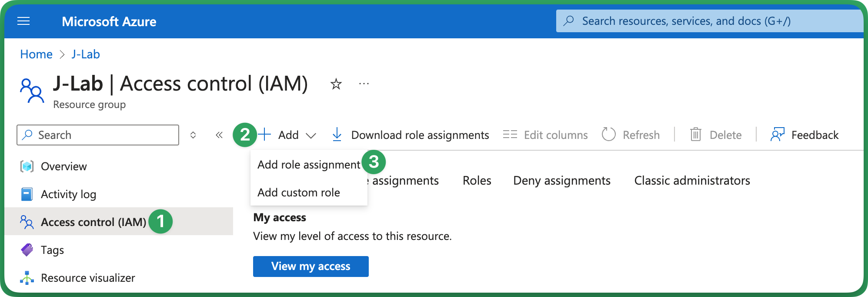This screenshot has width=868, height=297.
Task: Favorite J-Lab with the star icon
Action: point(336,84)
